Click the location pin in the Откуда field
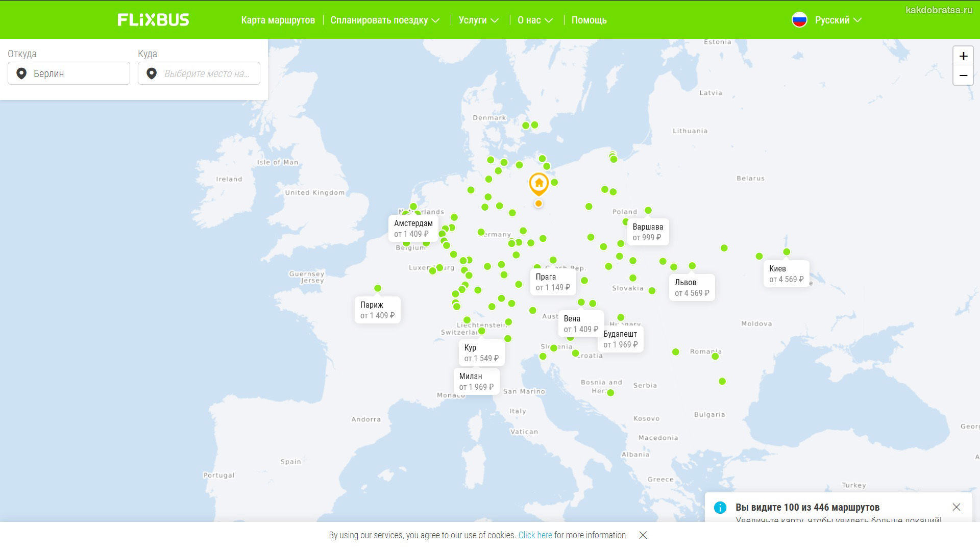Image resolution: width=980 pixels, height=551 pixels. 21,73
